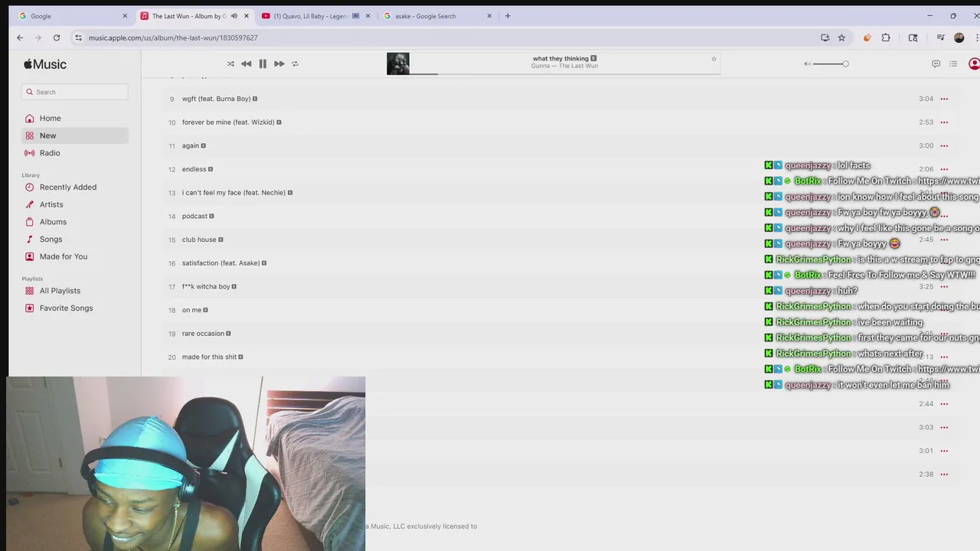Image resolution: width=980 pixels, height=551 pixels.
Task: Open Made for You in the library
Action: [x=75, y=256]
